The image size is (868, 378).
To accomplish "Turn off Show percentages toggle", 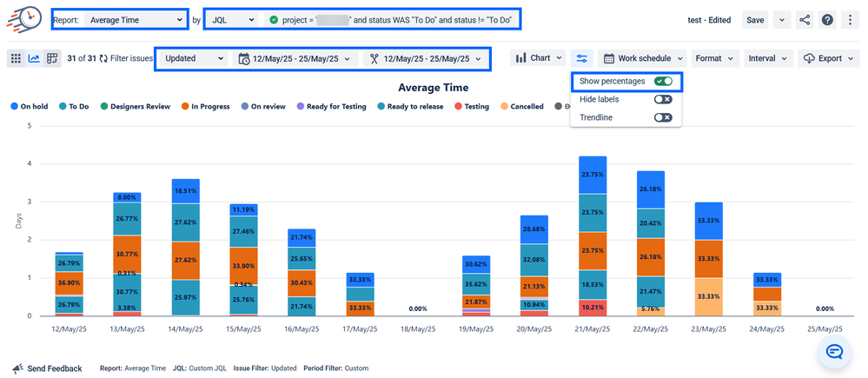I will coord(663,82).
